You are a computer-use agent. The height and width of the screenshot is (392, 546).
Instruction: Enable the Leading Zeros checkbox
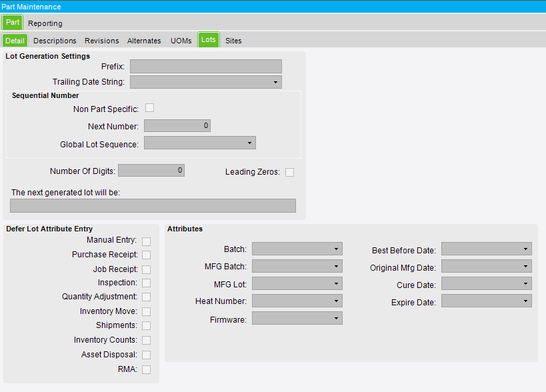coord(290,172)
